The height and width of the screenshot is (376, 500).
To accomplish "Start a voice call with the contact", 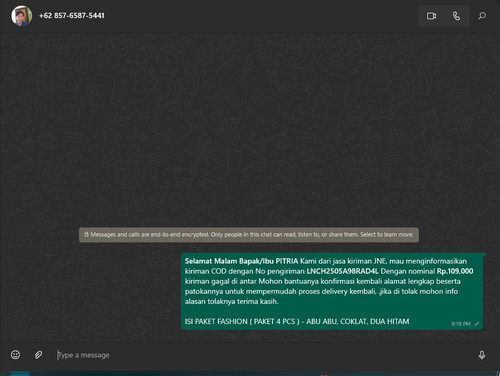I will point(456,16).
